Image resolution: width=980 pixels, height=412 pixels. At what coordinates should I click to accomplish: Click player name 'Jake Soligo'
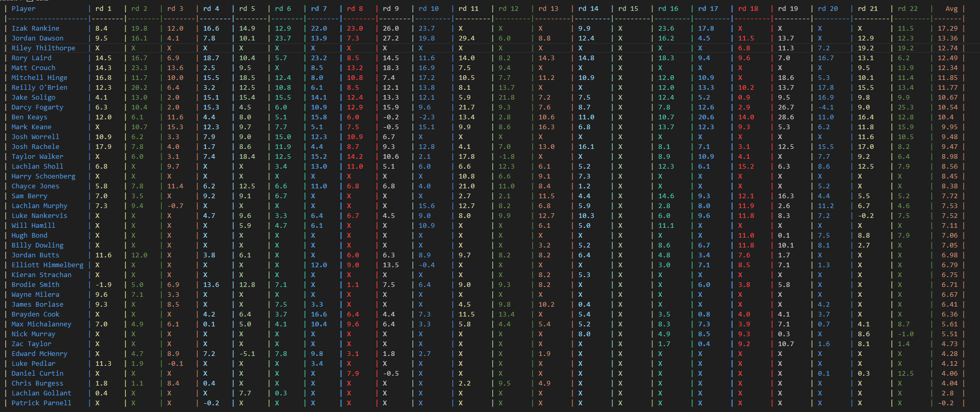pyautogui.click(x=33, y=98)
